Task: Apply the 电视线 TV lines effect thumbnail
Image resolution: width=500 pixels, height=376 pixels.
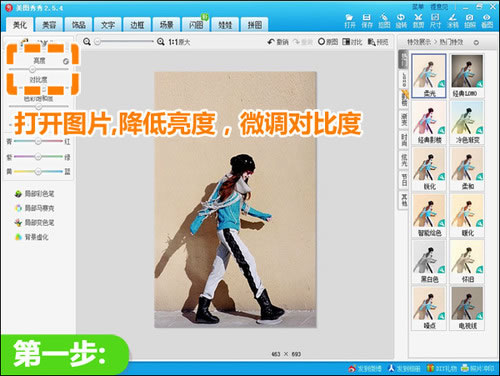Action: click(x=467, y=308)
